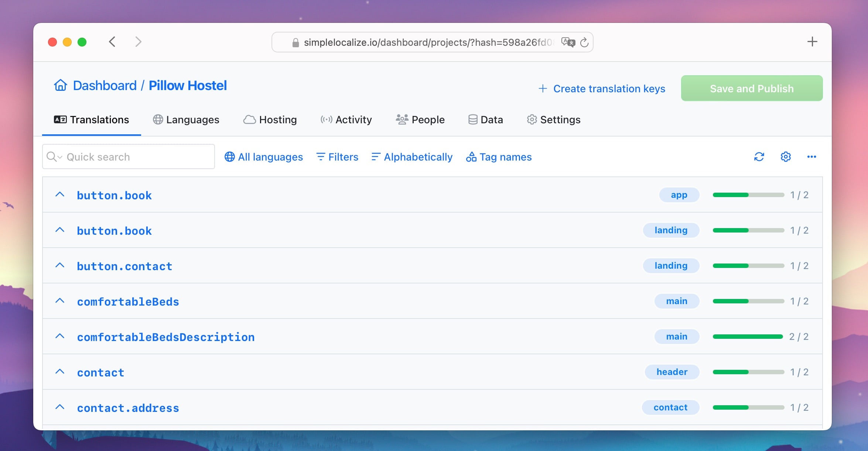Collapse the contact.address row
Viewport: 868px width, 451px height.
point(60,407)
